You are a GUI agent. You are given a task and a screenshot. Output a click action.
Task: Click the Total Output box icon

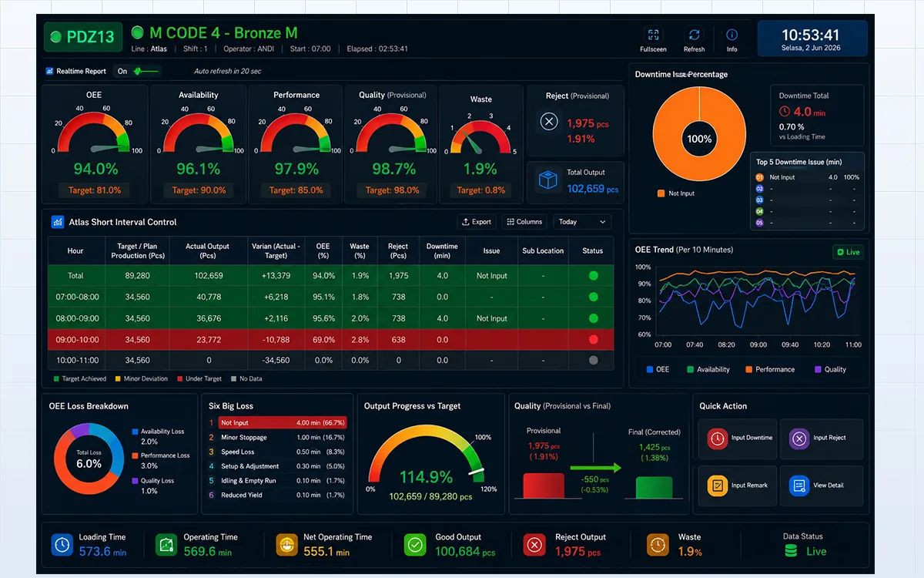coord(548,180)
